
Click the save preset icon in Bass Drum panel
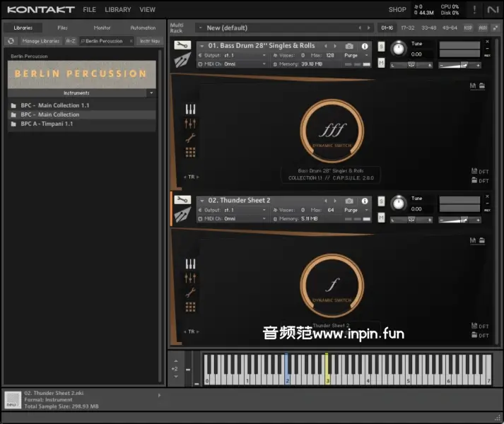[472, 86]
